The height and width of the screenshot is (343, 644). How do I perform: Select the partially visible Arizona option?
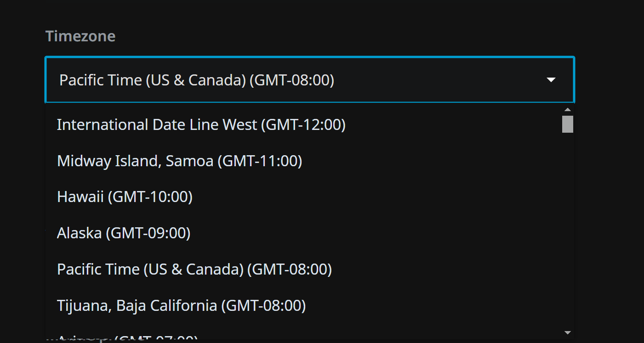(x=128, y=338)
